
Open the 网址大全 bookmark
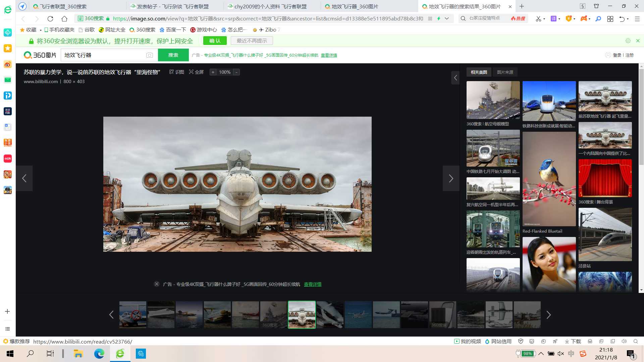(x=112, y=30)
